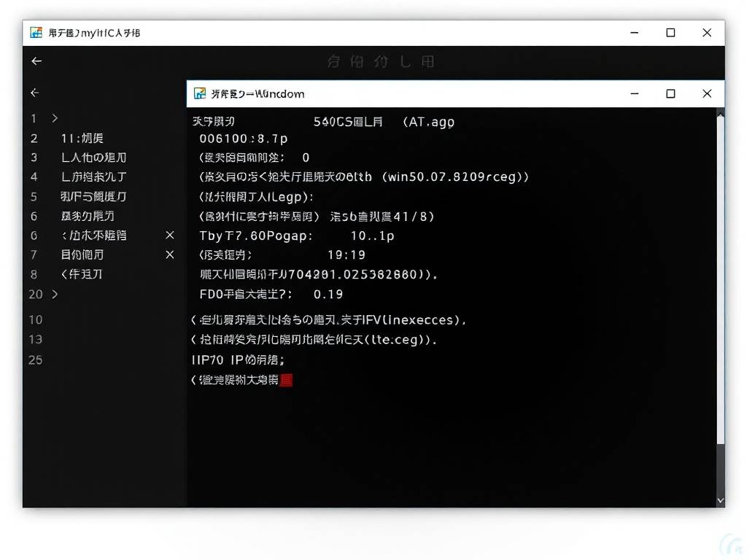This screenshot has width=747, height=560.
Task: Close sidebar row 7 with its X
Action: (x=169, y=254)
